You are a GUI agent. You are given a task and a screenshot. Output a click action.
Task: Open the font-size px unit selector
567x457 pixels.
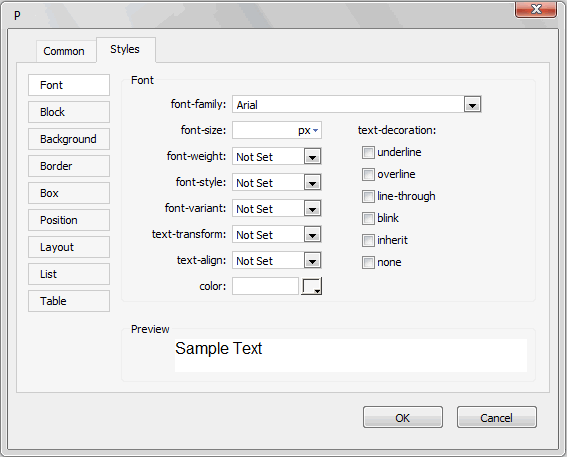pos(308,131)
